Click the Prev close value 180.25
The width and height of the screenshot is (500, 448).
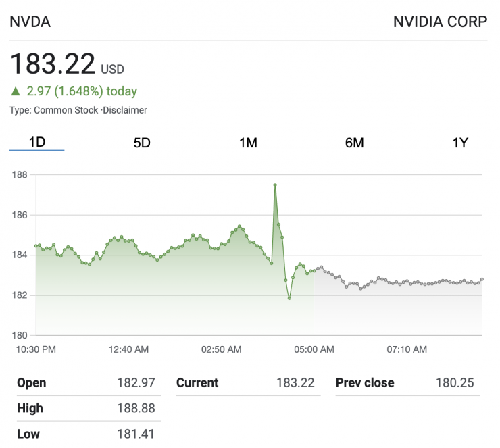(455, 383)
